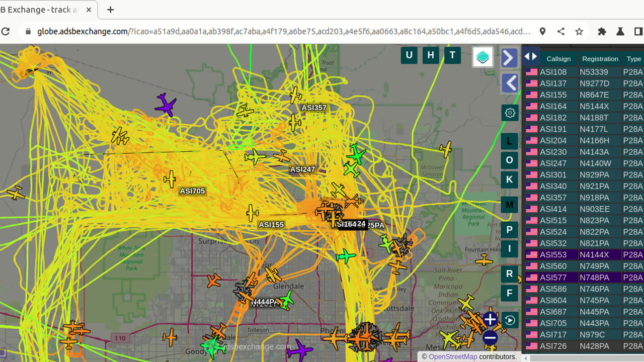View site security info icon

(x=28, y=31)
